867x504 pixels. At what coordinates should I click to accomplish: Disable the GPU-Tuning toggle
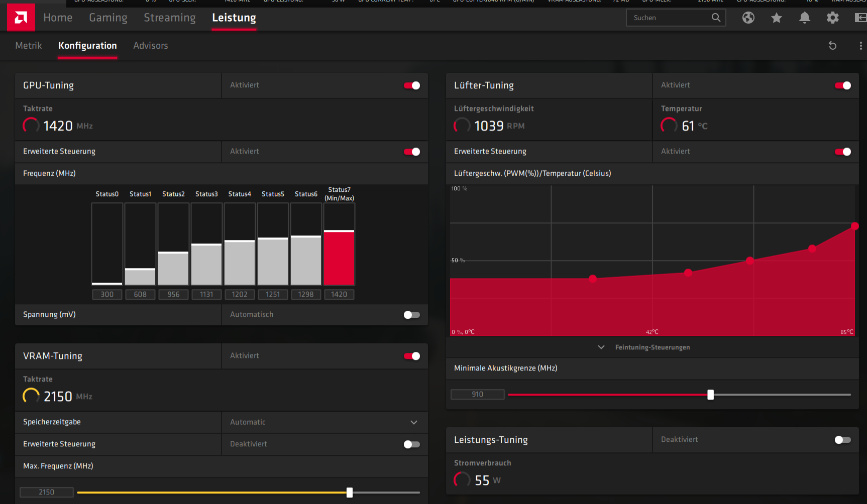coord(412,85)
